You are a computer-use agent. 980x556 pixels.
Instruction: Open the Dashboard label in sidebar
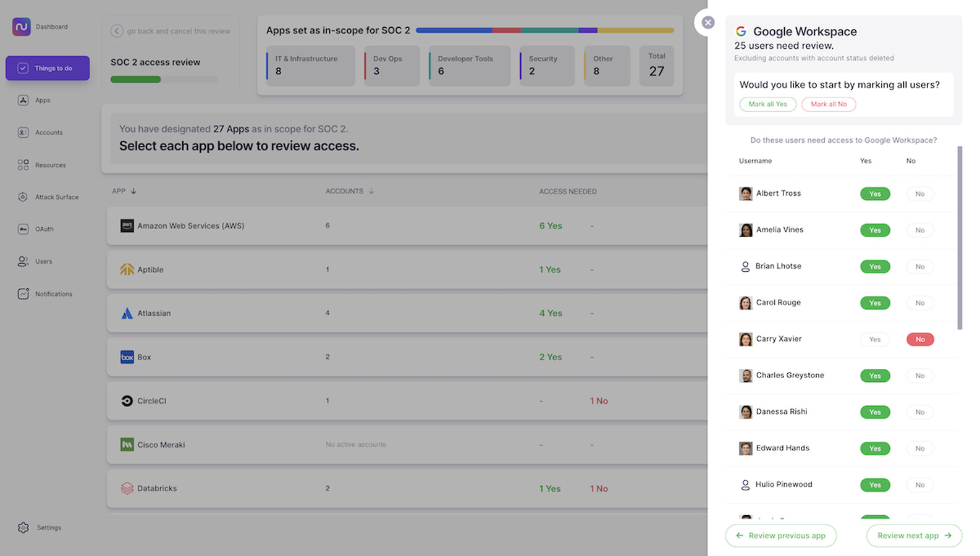pyautogui.click(x=52, y=27)
